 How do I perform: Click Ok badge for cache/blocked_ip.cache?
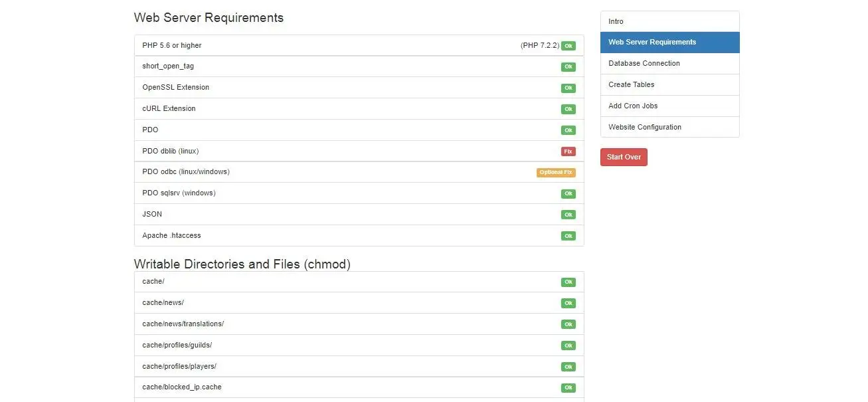(x=568, y=388)
